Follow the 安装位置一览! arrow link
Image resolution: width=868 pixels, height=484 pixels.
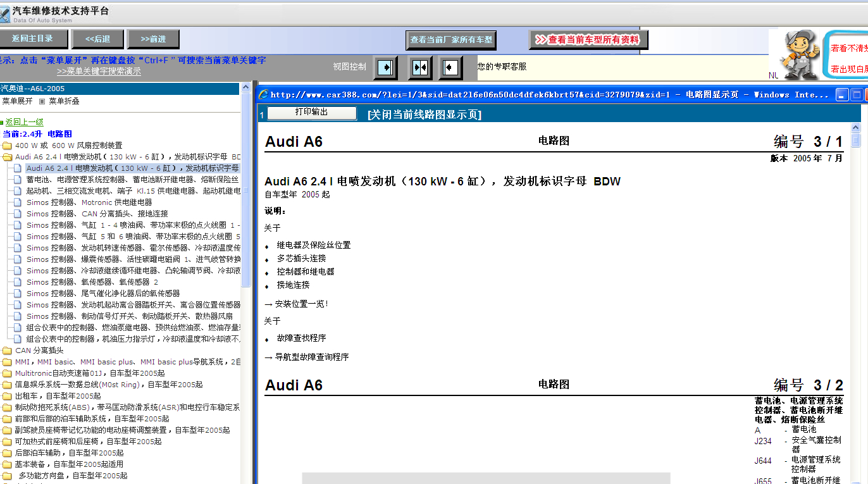click(297, 304)
